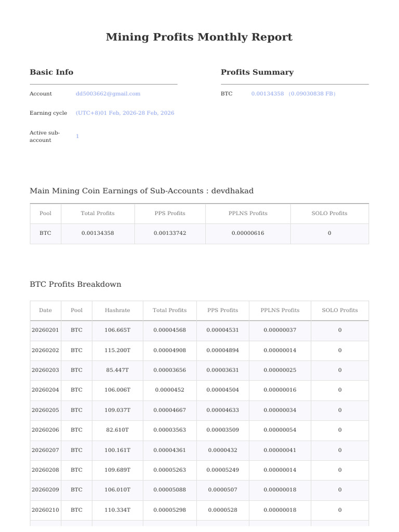Click the devdhakad sub-account earnings heading
Viewport: 399px width, 532px height.
point(142,191)
